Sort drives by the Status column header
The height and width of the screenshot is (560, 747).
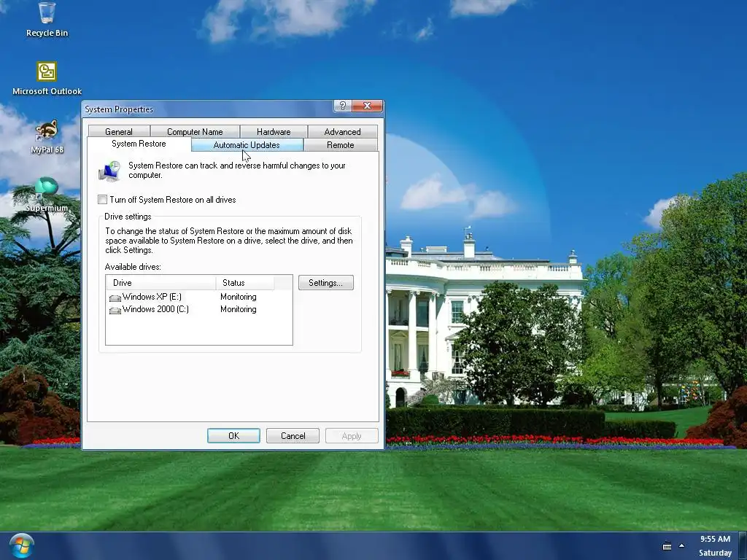click(x=245, y=282)
